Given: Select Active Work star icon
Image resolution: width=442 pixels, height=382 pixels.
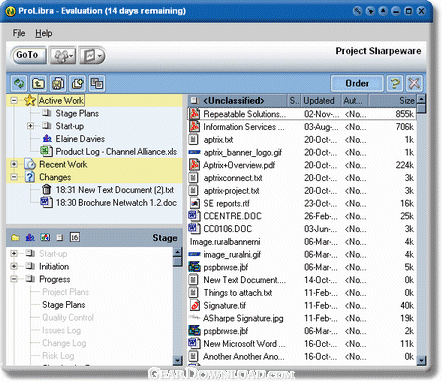Looking at the screenshot, I should point(30,100).
